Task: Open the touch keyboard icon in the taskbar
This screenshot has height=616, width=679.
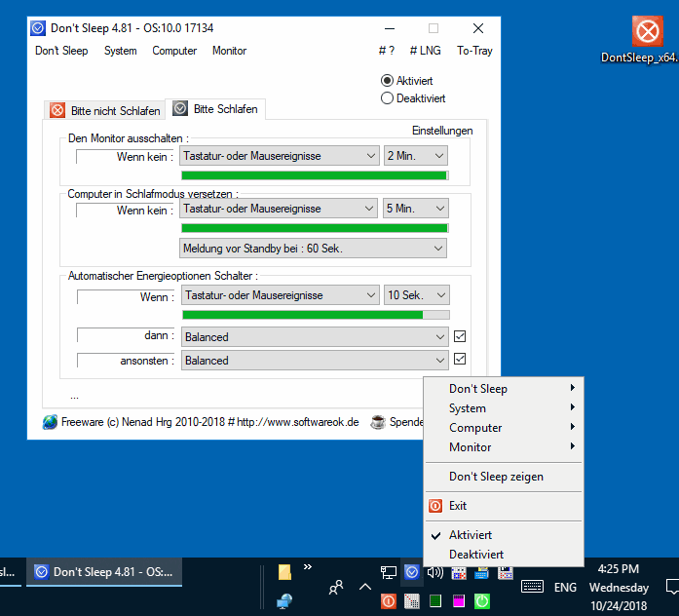Action: point(532,587)
